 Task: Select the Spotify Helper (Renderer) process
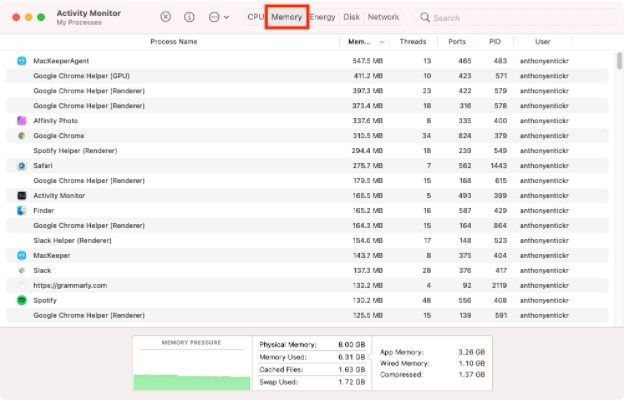pyautogui.click(x=307, y=150)
